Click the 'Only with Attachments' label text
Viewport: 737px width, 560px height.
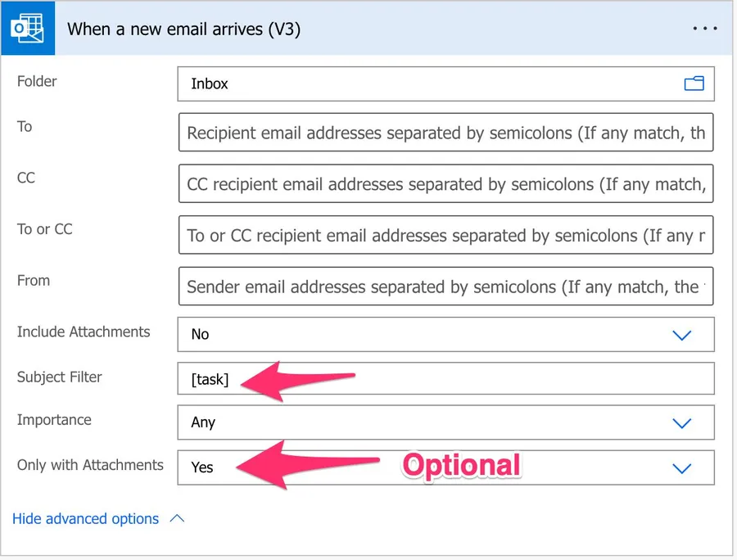pyautogui.click(x=90, y=465)
